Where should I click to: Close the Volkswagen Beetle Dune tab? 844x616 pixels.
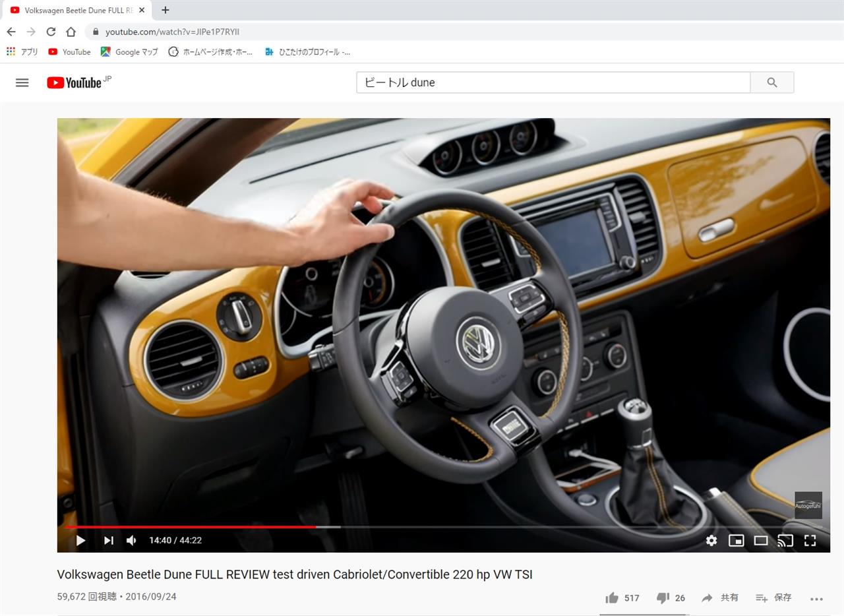[143, 10]
